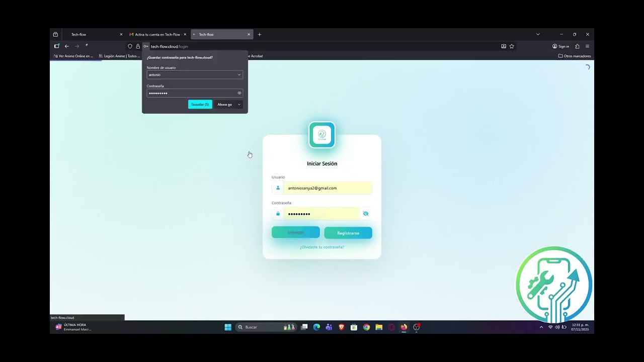Click the OBS Studio taskbar icon
This screenshot has width=644, height=362.
[416, 327]
